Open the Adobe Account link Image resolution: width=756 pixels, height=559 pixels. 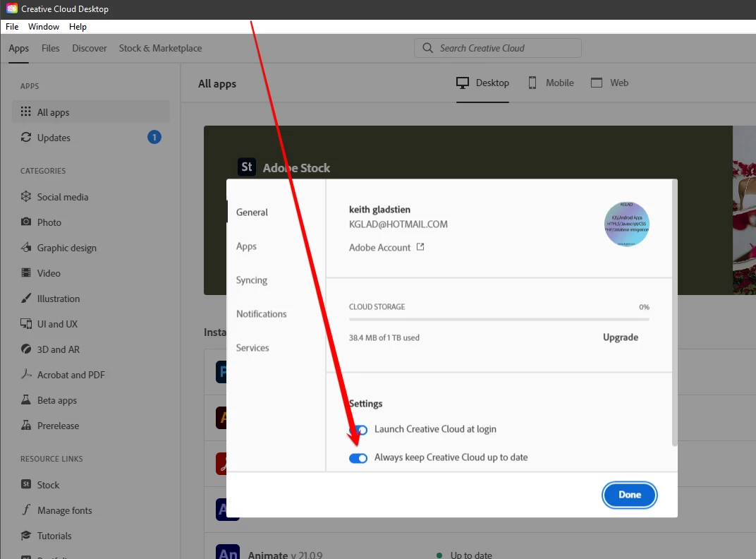380,247
